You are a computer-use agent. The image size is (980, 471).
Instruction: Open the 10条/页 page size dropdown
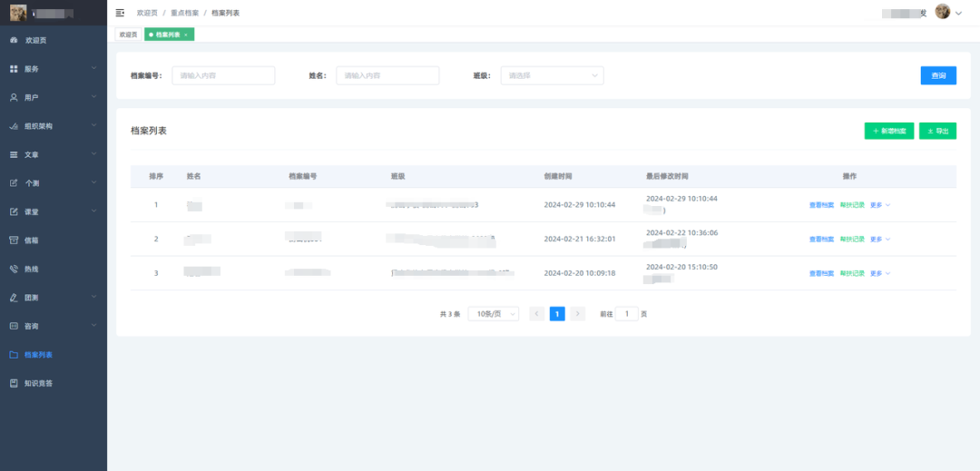(x=493, y=314)
